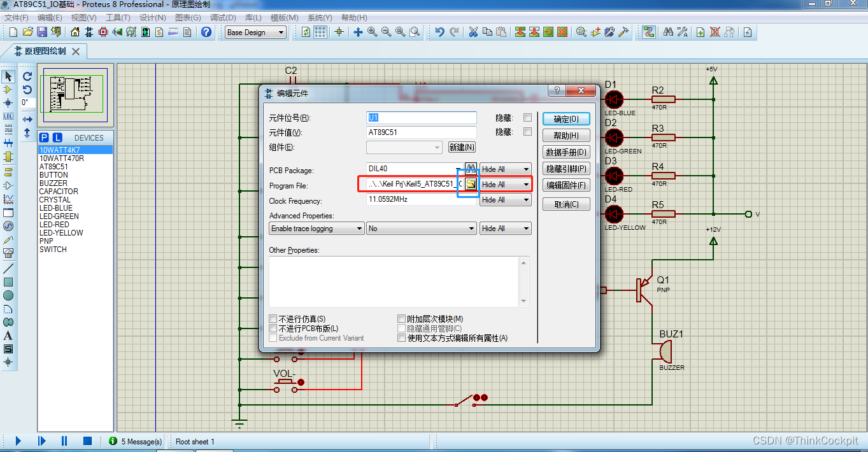Enable the 附加层次模块(M) checkbox
The width and height of the screenshot is (868, 452).
401,319
